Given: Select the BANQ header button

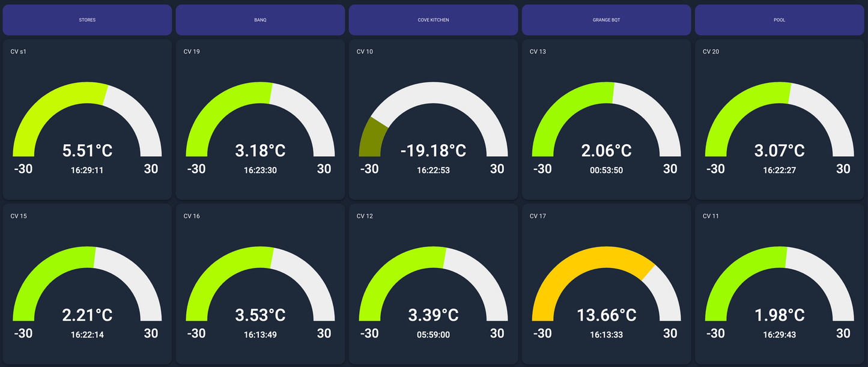Looking at the screenshot, I should pyautogui.click(x=260, y=20).
